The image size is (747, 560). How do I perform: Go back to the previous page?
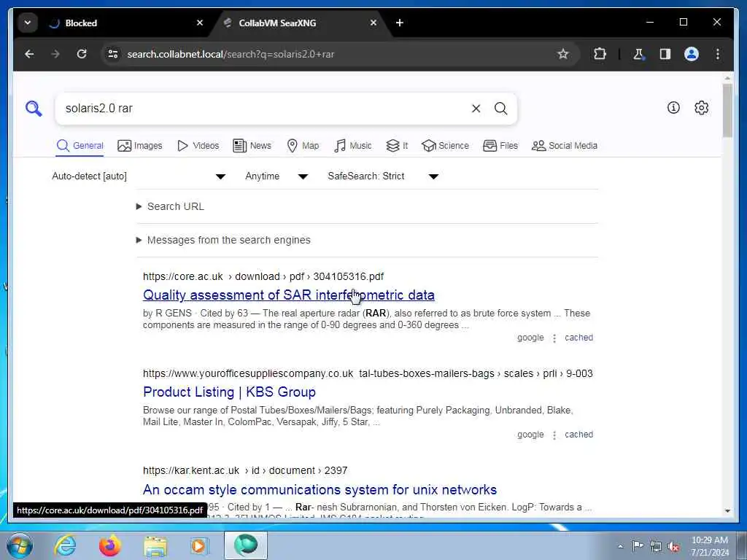click(x=29, y=54)
